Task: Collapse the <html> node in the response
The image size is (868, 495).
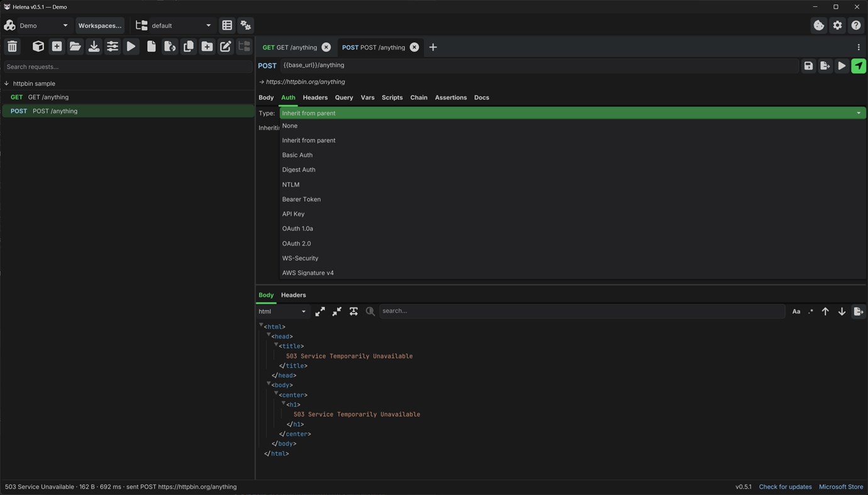Action: pyautogui.click(x=261, y=325)
